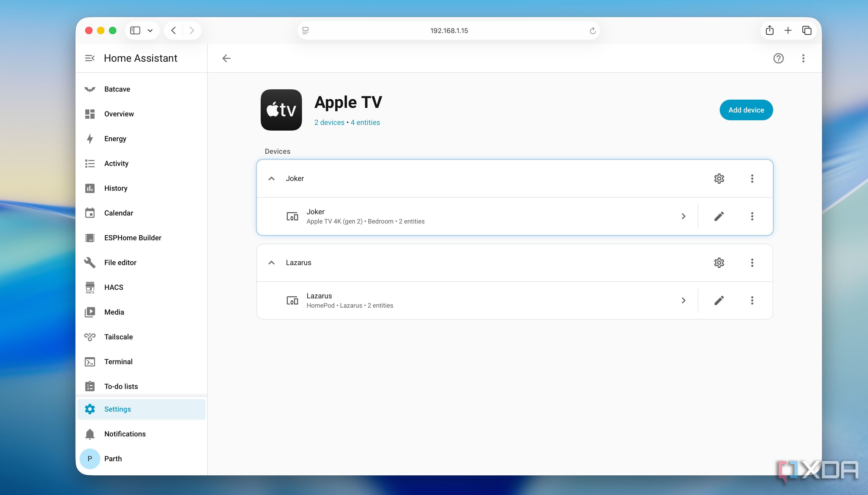Open the Joker entry three-dot menu
Viewport: 868px width, 495px height.
(x=752, y=179)
